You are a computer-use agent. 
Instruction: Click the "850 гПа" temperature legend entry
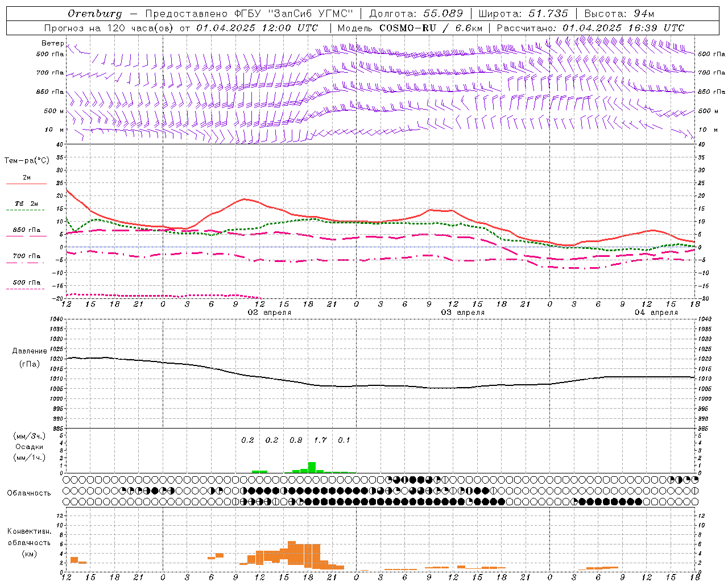pyautogui.click(x=27, y=230)
